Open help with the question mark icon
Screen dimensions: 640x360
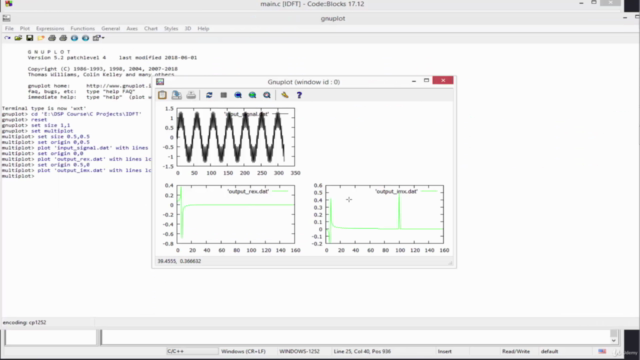click(x=299, y=95)
